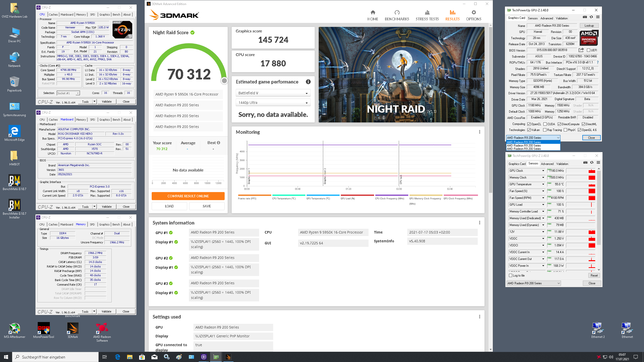Expand GPU Clock sensor dropdown
The image size is (644, 362).
(x=543, y=171)
